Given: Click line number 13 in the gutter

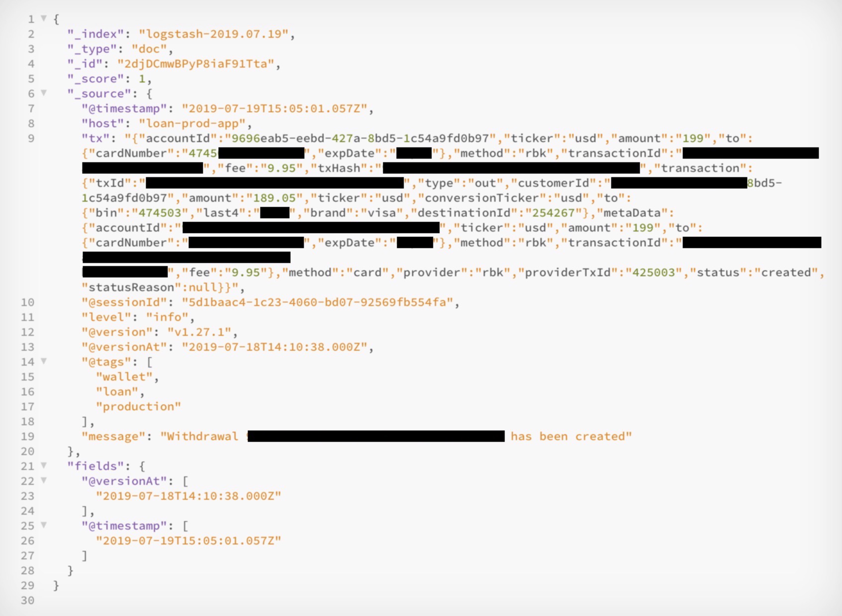Looking at the screenshot, I should tap(27, 347).
